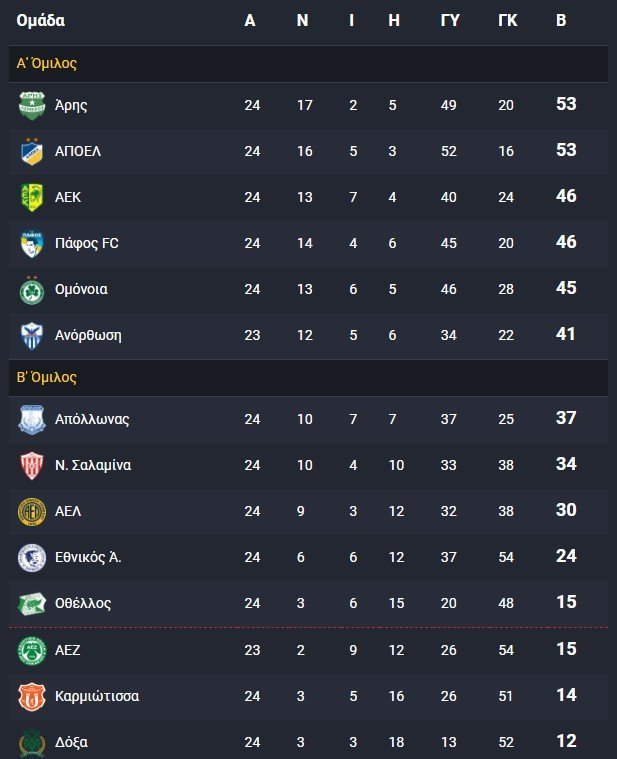
Task: Click the Οθέλλος green crest icon
Action: [32, 604]
